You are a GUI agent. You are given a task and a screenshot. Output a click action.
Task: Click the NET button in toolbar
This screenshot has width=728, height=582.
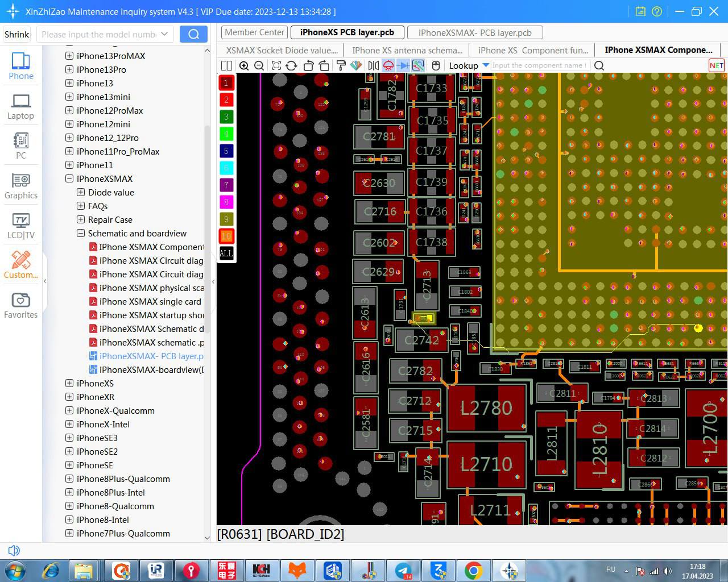click(716, 65)
